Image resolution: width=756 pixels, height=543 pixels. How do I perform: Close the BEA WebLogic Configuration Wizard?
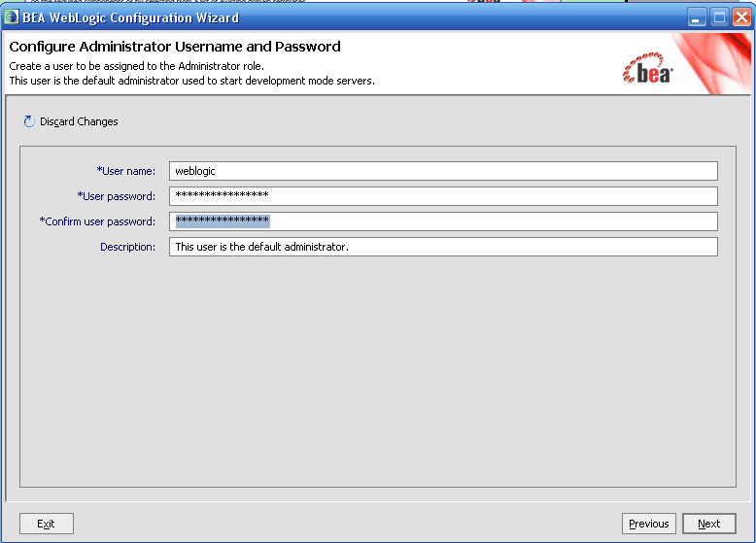pos(741,17)
